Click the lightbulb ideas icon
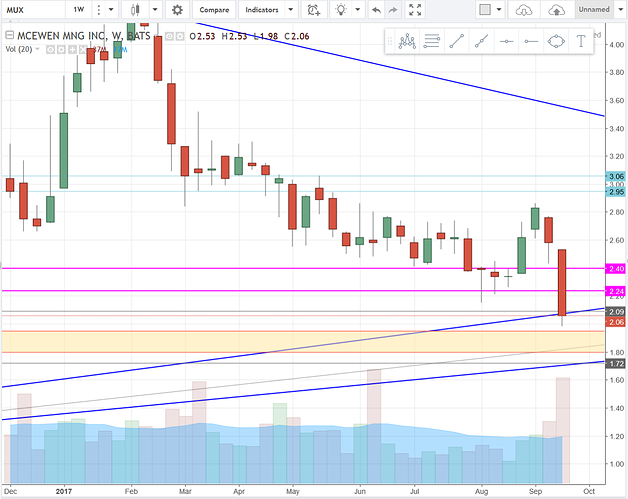Screen dimensions: 628x499 click(x=341, y=10)
